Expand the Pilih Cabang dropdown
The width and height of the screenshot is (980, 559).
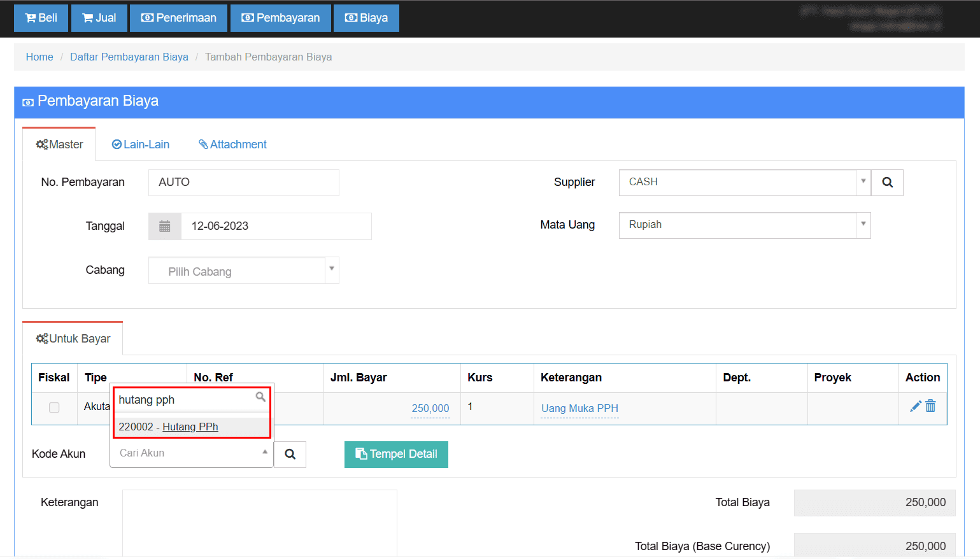click(x=331, y=271)
